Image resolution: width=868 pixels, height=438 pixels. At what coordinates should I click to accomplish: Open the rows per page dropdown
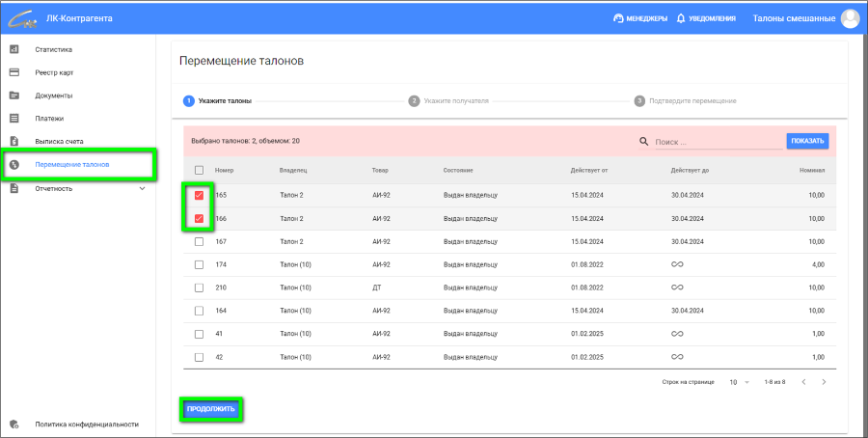click(x=739, y=382)
